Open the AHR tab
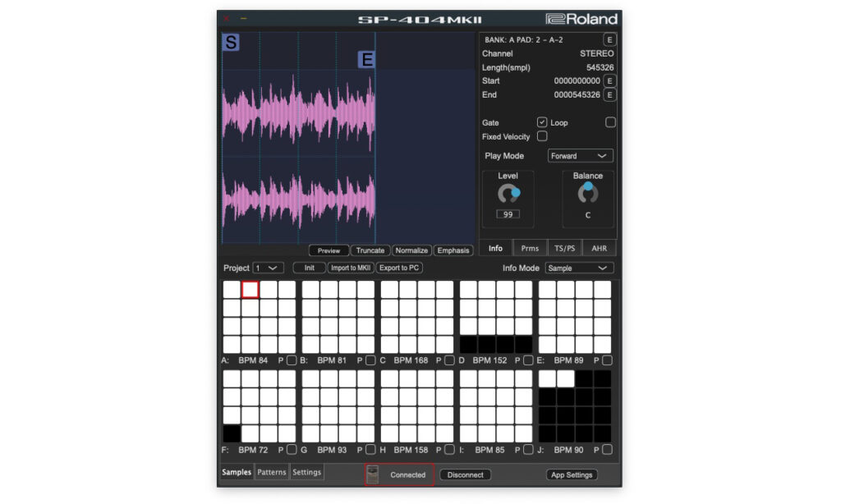This screenshot has height=504, width=841. 599,248
